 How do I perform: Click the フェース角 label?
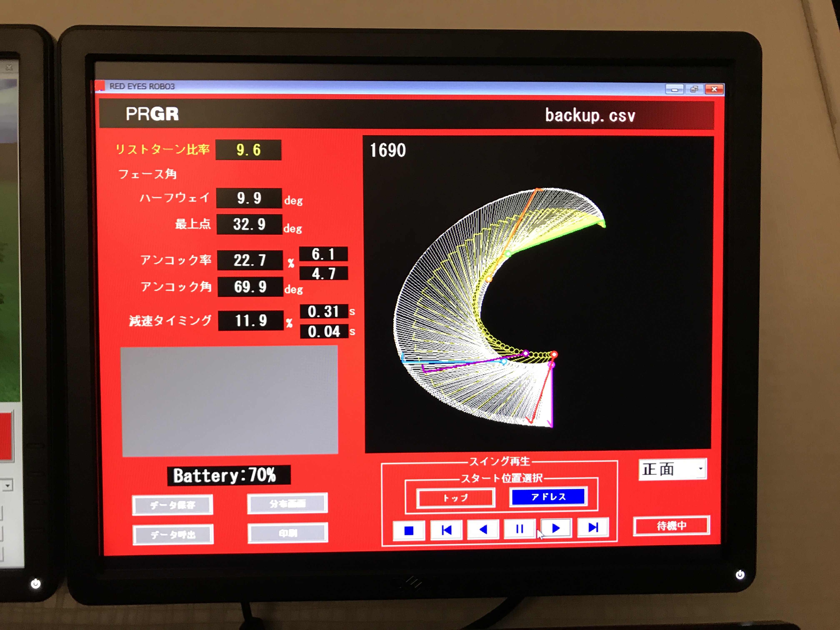point(147,174)
